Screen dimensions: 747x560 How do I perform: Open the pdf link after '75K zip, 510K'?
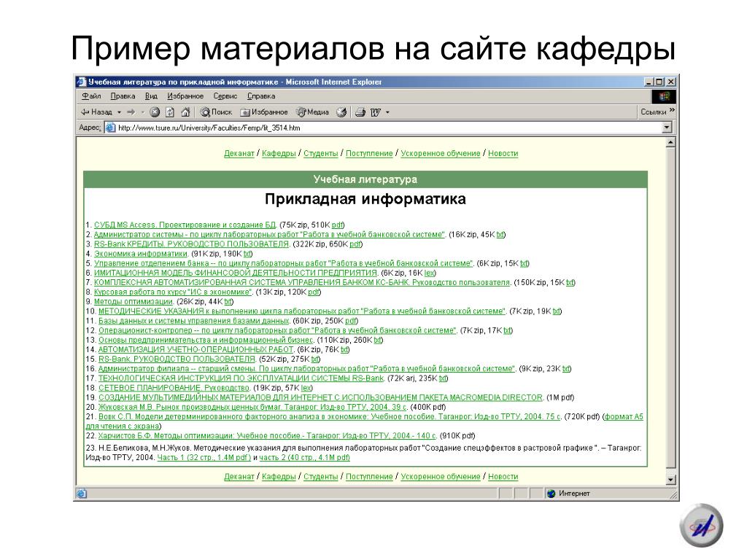(337, 225)
